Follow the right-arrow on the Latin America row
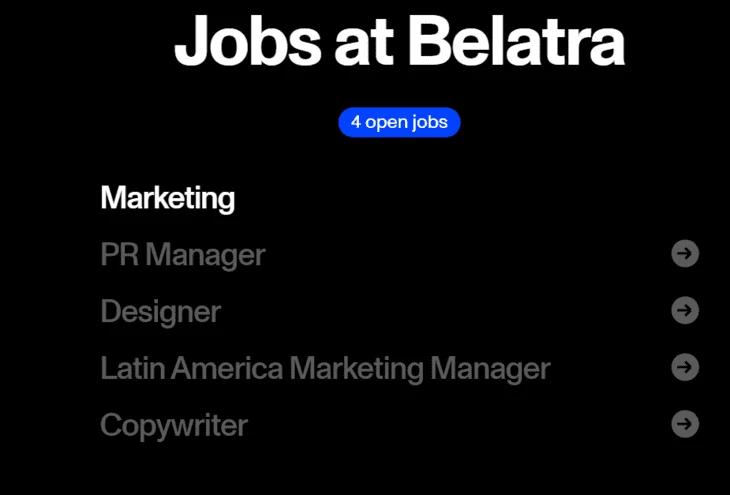 (685, 367)
